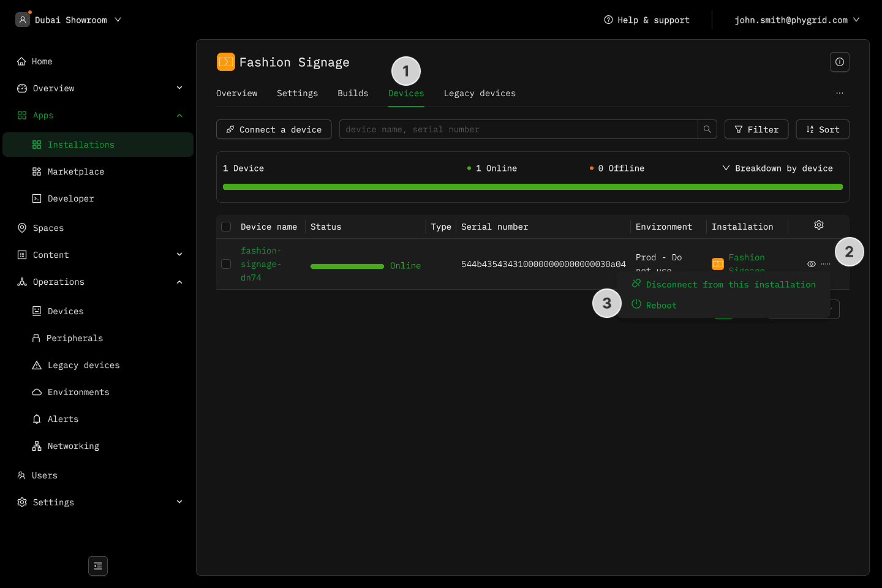Focus the device name search field
Viewport: 882px width, 588px height.
click(x=518, y=129)
